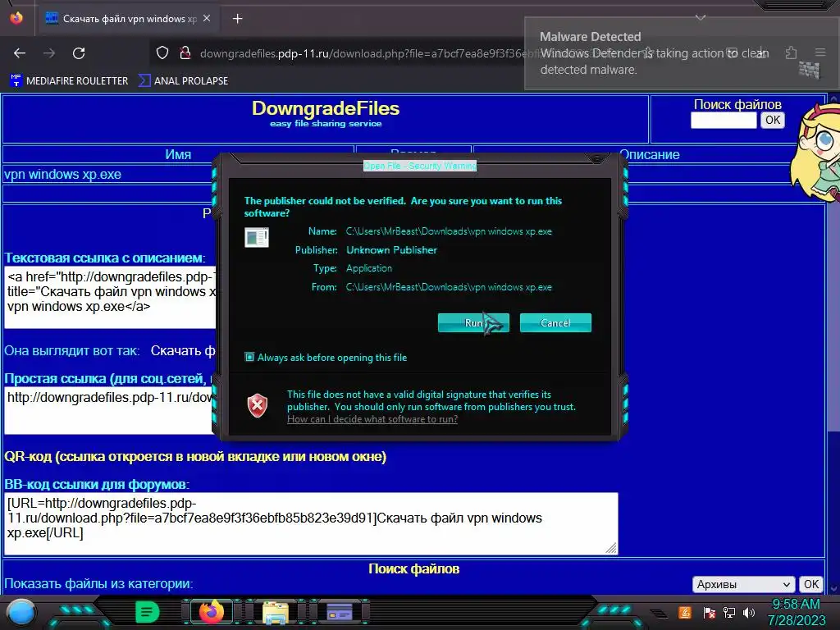Open the ANAL PROLAPSE bookmark
Screen dimensions: 840x630
pyautogui.click(x=183, y=81)
